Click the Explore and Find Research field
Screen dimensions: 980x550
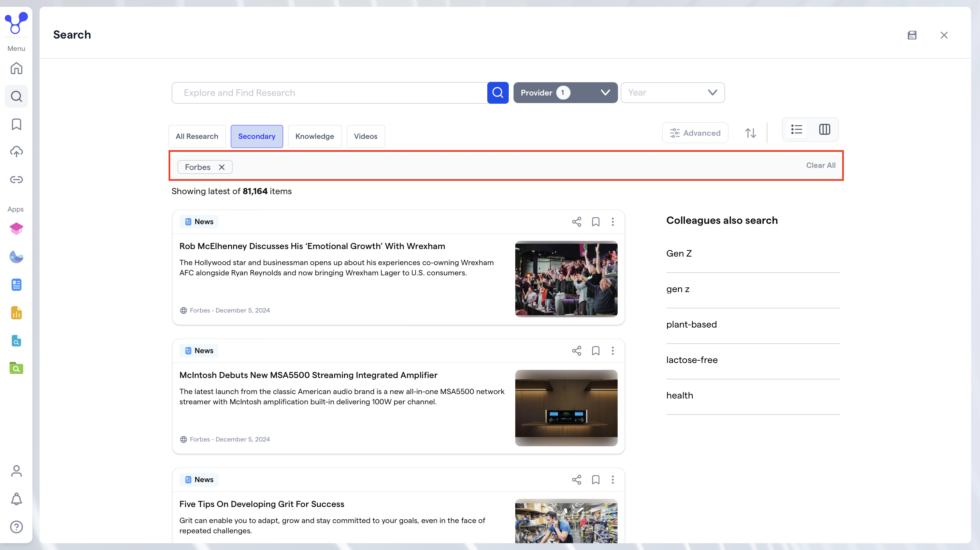click(x=329, y=92)
